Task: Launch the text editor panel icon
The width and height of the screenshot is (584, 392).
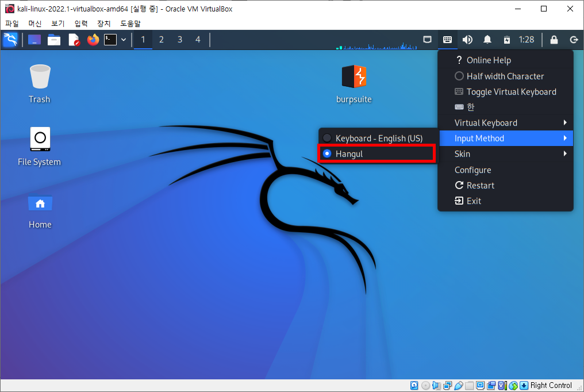Action: pyautogui.click(x=74, y=40)
